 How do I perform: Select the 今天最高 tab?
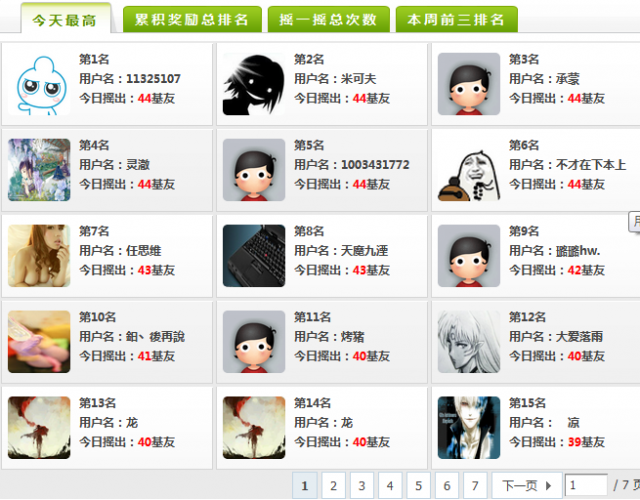[x=65, y=19]
